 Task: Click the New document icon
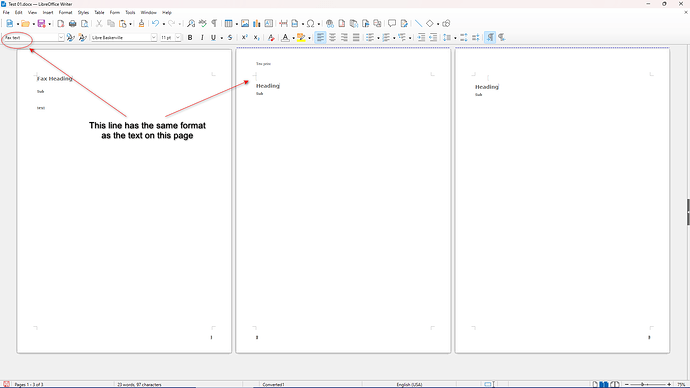click(x=10, y=23)
